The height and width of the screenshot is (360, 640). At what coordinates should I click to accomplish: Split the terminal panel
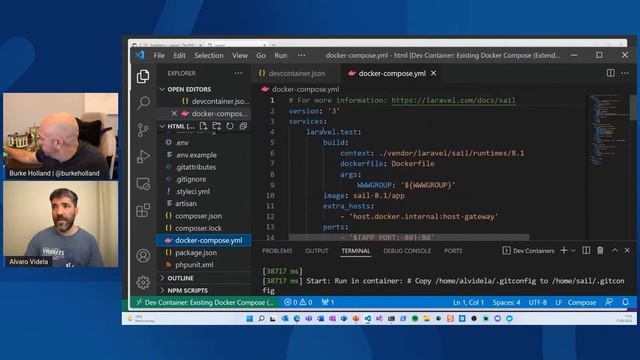(586, 250)
